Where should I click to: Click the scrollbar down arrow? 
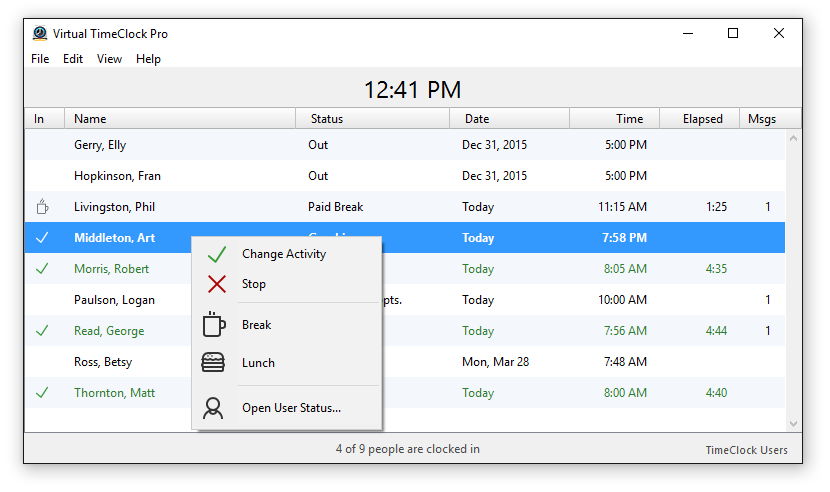pos(793,423)
